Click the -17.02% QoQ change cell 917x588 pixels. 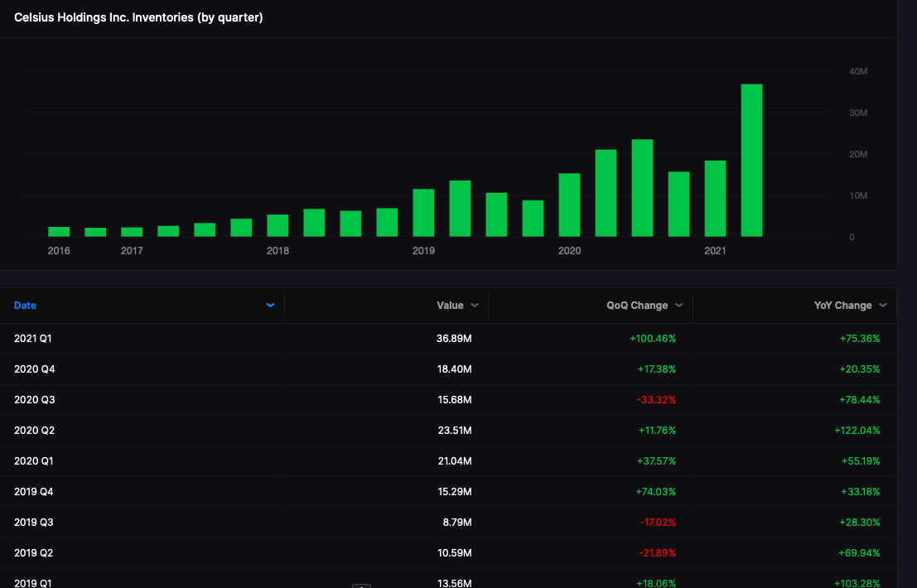[658, 523]
